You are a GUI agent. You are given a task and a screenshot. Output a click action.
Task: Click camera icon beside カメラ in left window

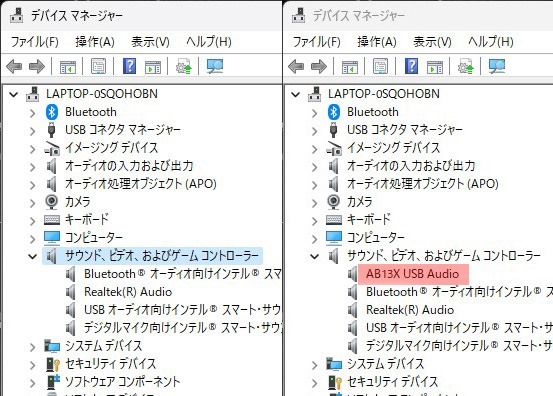52,202
